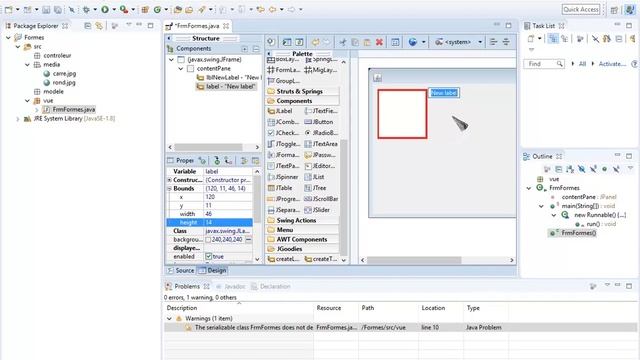Select JList in the Palette
This screenshot has width=640, height=360.
point(315,177)
